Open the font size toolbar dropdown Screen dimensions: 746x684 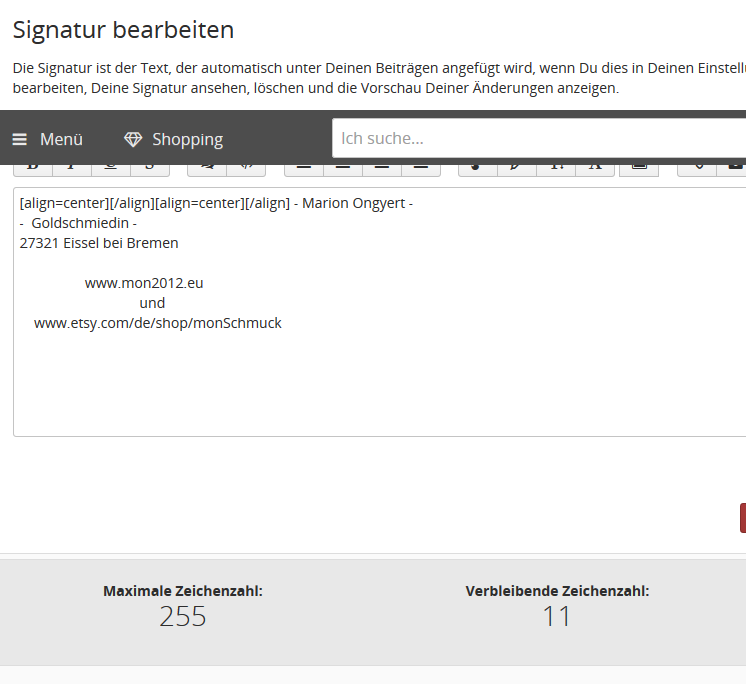tap(556, 166)
